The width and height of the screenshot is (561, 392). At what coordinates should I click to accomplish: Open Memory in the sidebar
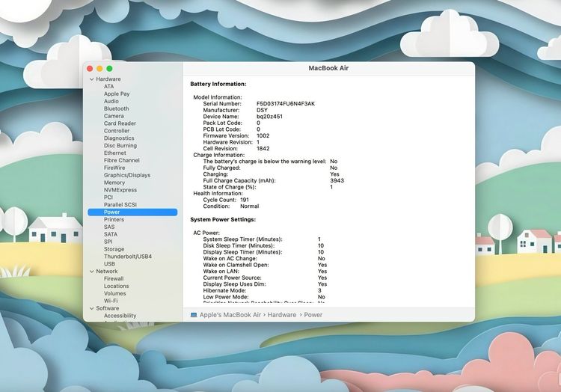[114, 183]
